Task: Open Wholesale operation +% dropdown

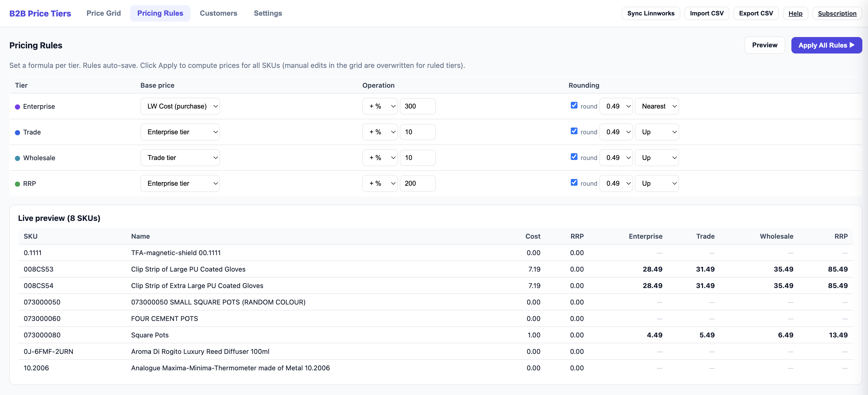Action: tap(380, 158)
